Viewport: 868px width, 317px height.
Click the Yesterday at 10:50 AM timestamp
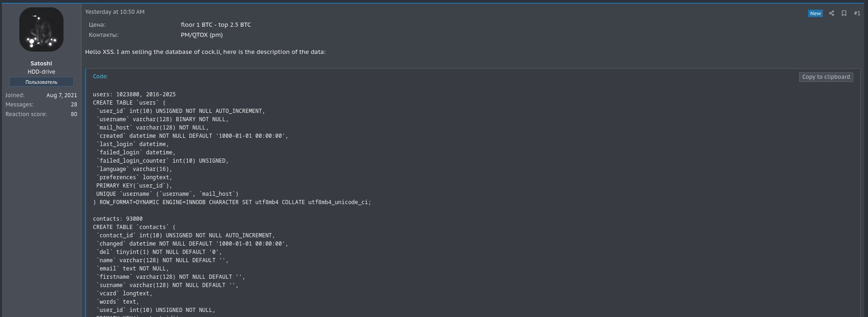115,12
